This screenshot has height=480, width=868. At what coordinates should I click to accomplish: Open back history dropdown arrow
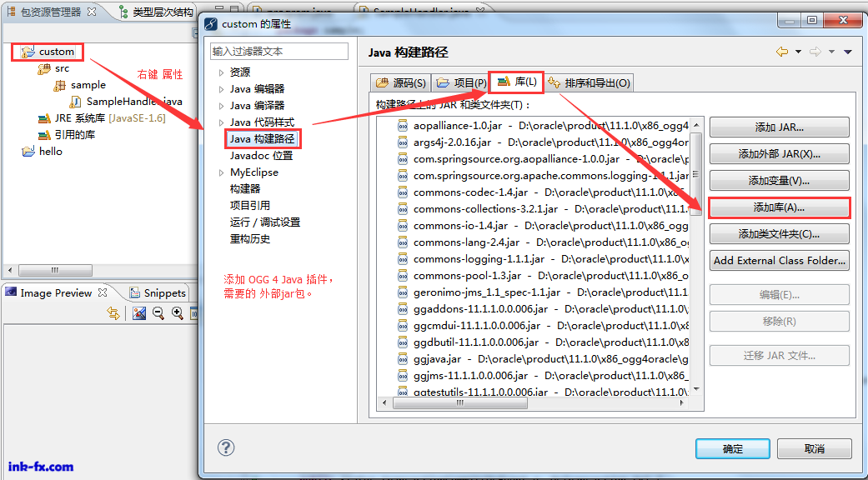tap(798, 52)
